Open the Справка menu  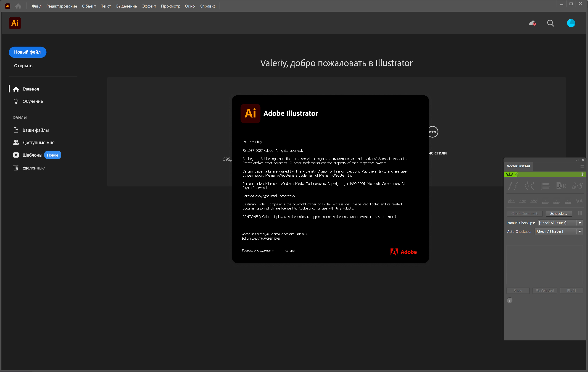[207, 6]
